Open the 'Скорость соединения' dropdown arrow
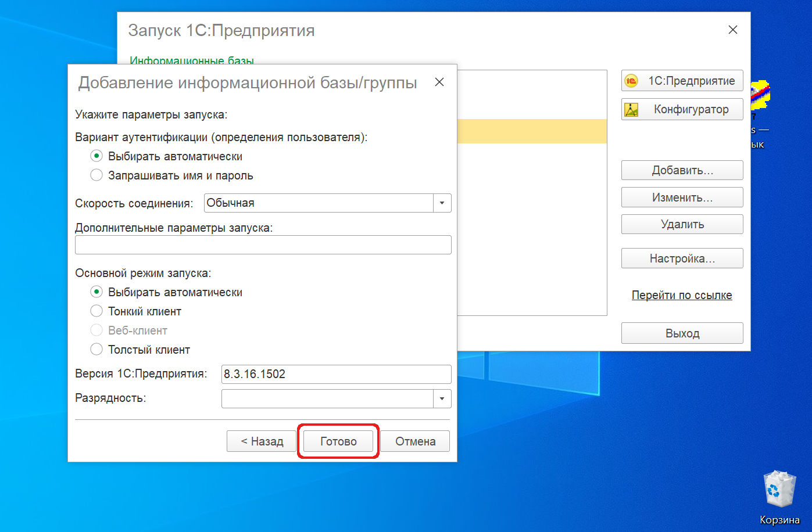Image resolution: width=812 pixels, height=532 pixels. click(x=442, y=203)
